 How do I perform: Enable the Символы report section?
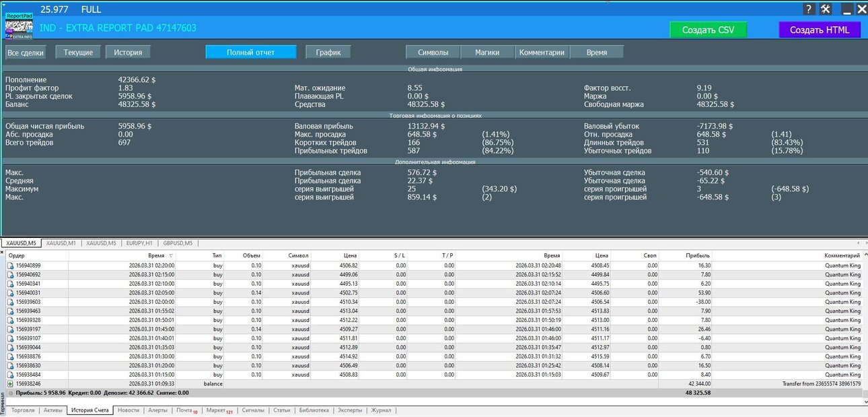433,52
